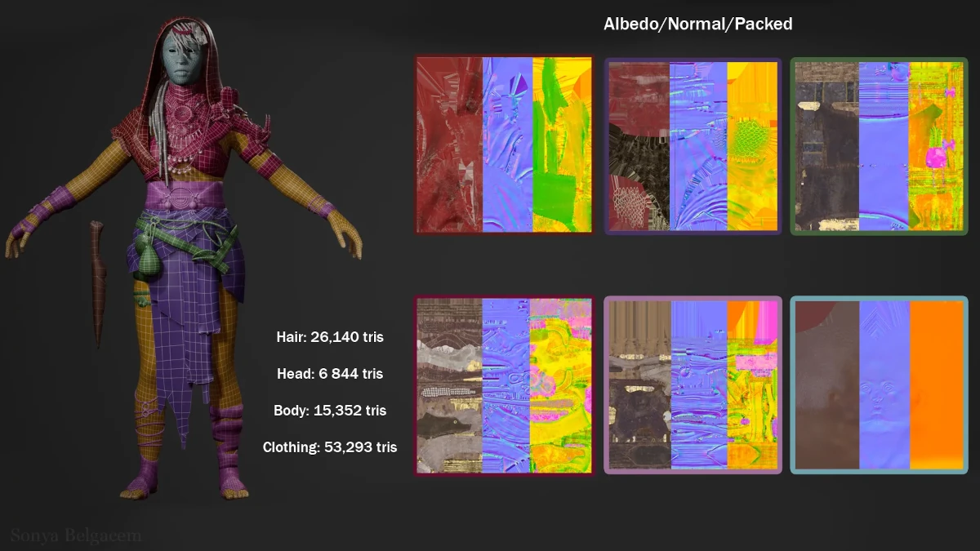Click the mauve-bordered texture set thumbnail

click(693, 384)
